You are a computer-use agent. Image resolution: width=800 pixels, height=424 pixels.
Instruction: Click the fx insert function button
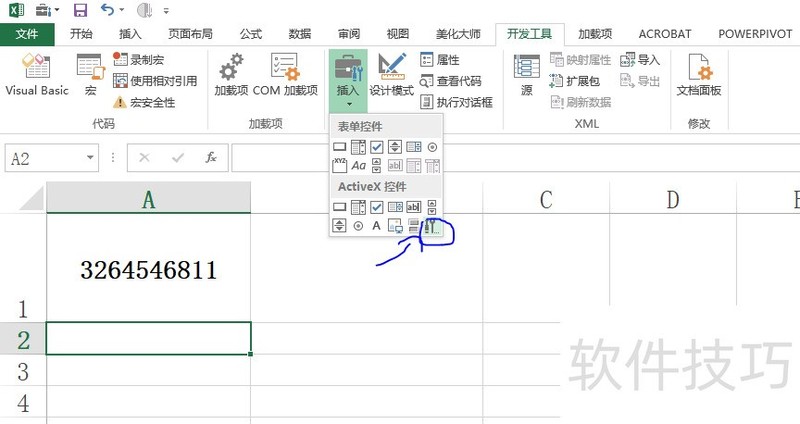click(x=211, y=158)
